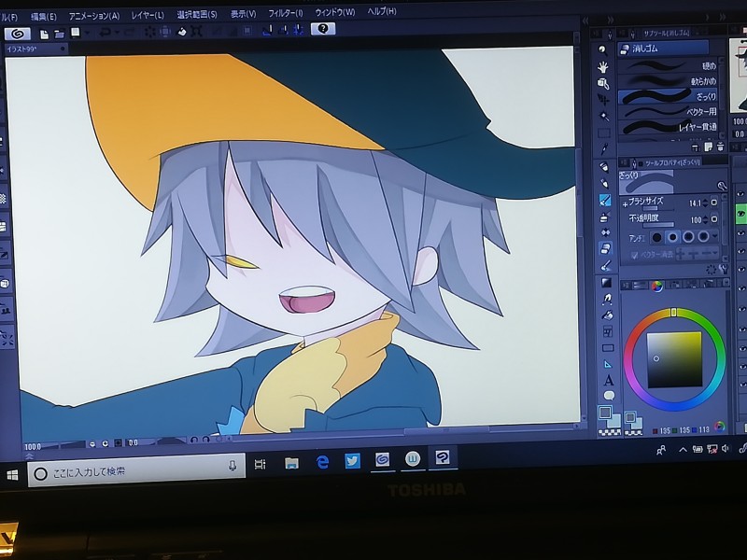Viewport: 747px width, 560px height.
Task: Select the Blend tool
Action: (x=605, y=265)
